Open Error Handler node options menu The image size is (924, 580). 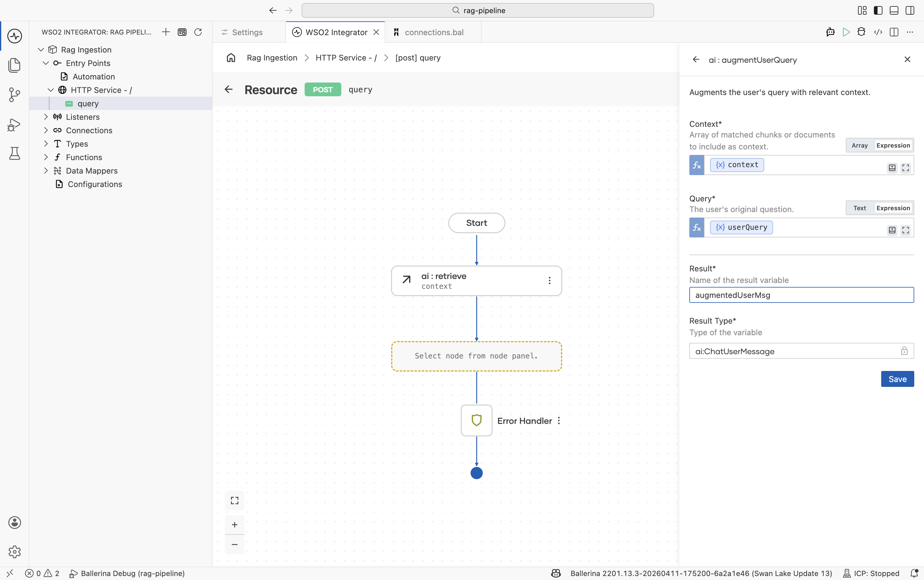(559, 420)
